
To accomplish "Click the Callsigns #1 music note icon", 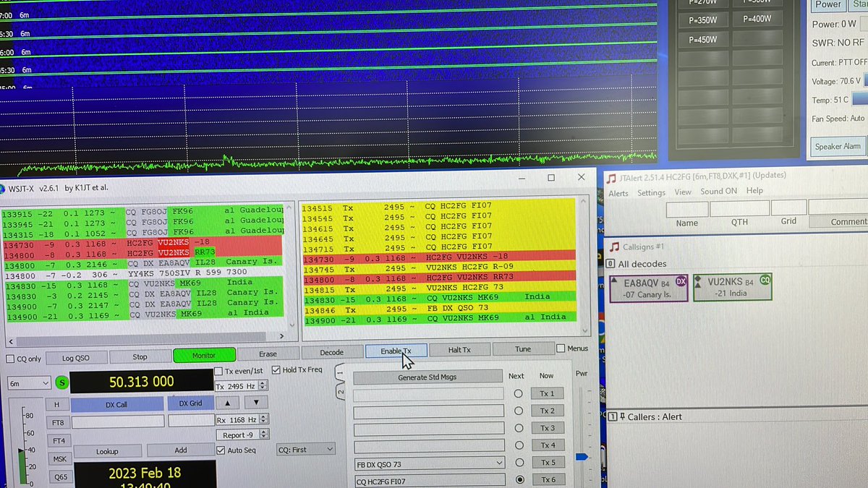I will click(615, 247).
